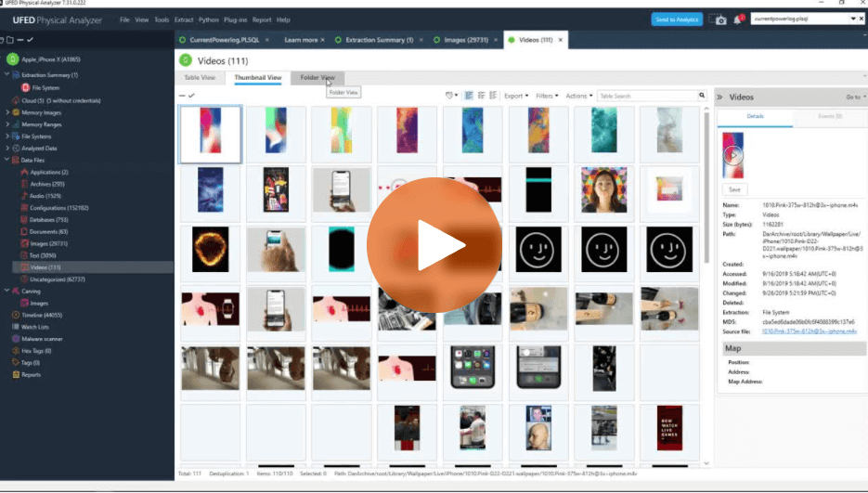This screenshot has width=868, height=493.
Task: Open Timeline (44055) in tree
Action: (37, 315)
